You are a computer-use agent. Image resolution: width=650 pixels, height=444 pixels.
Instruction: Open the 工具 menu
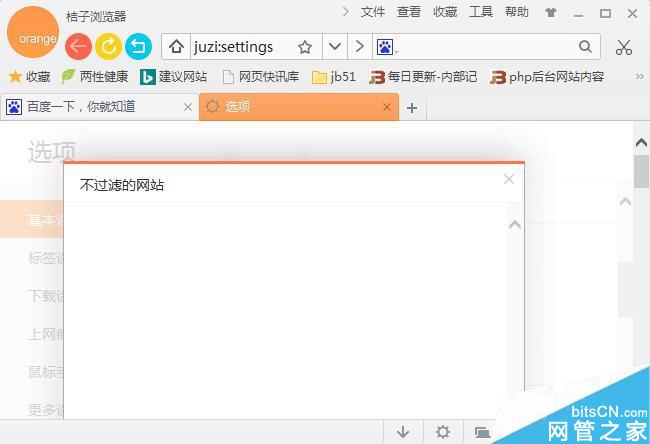pyautogui.click(x=481, y=12)
